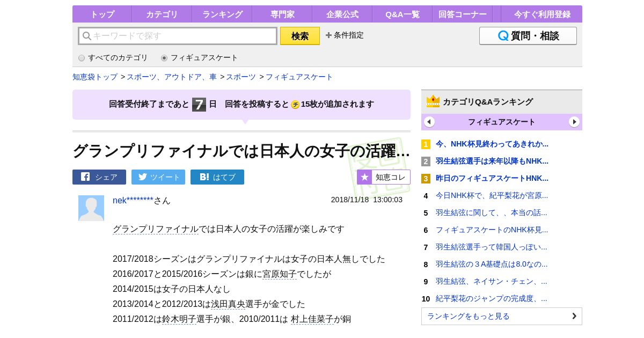Click 鈴木明子 keyword link
This screenshot has height=338, width=644.
coord(179,319)
